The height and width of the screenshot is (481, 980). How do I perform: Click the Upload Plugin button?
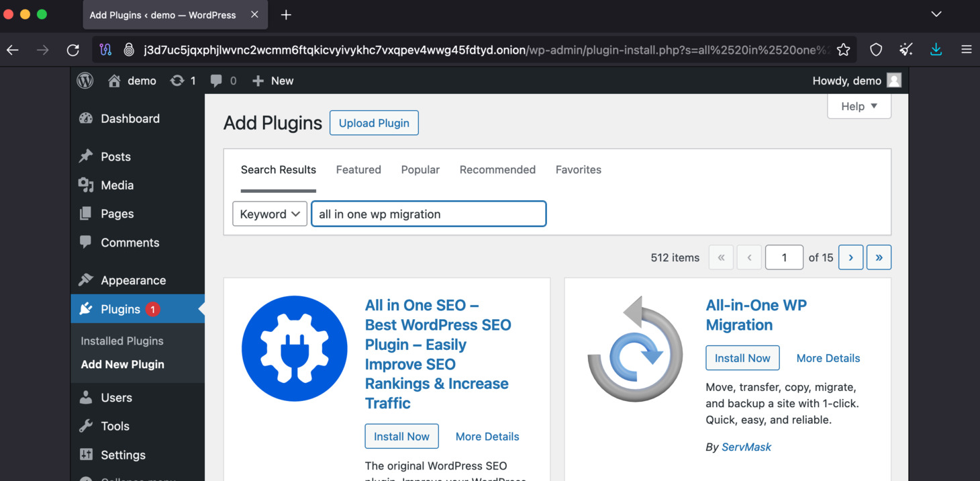[x=374, y=123]
